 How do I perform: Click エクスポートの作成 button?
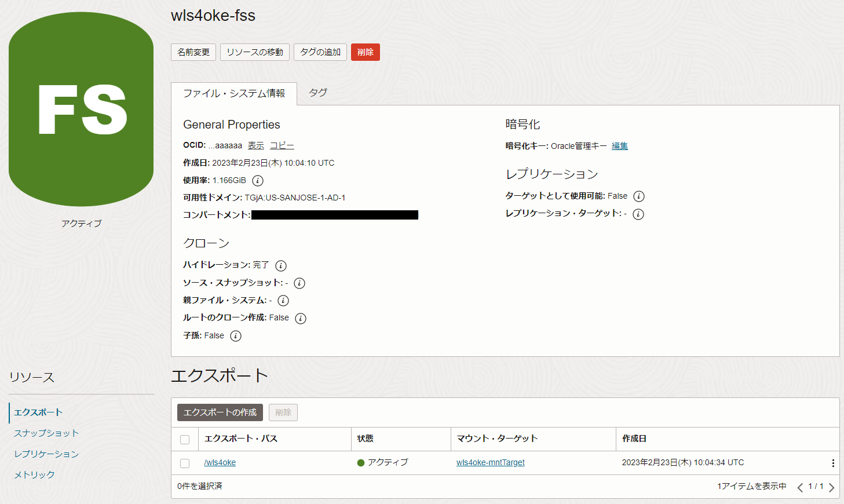point(220,412)
